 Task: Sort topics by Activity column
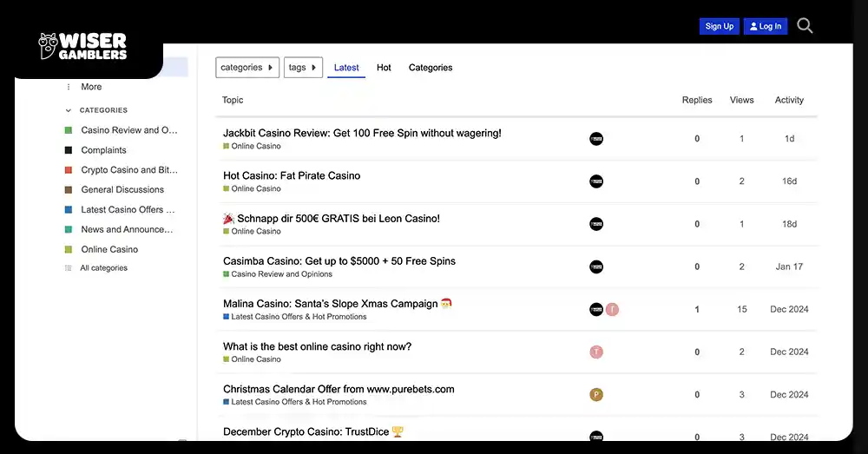(x=789, y=100)
